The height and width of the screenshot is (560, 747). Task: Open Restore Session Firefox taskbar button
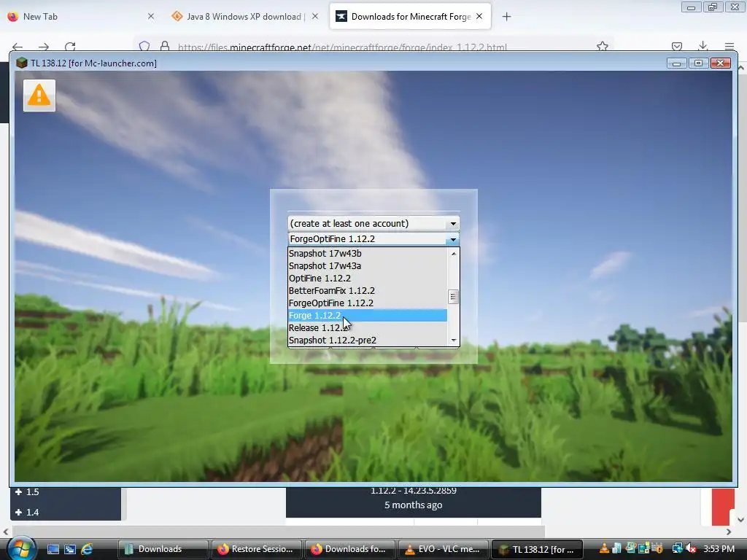pyautogui.click(x=256, y=549)
